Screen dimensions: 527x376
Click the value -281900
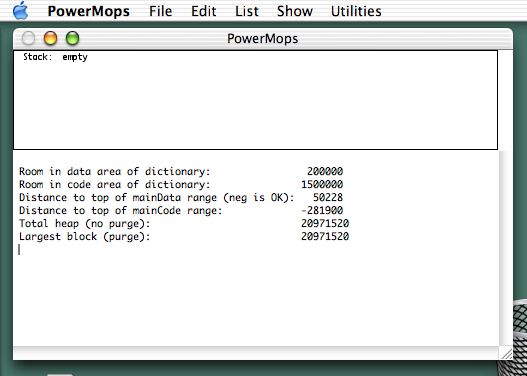click(322, 211)
